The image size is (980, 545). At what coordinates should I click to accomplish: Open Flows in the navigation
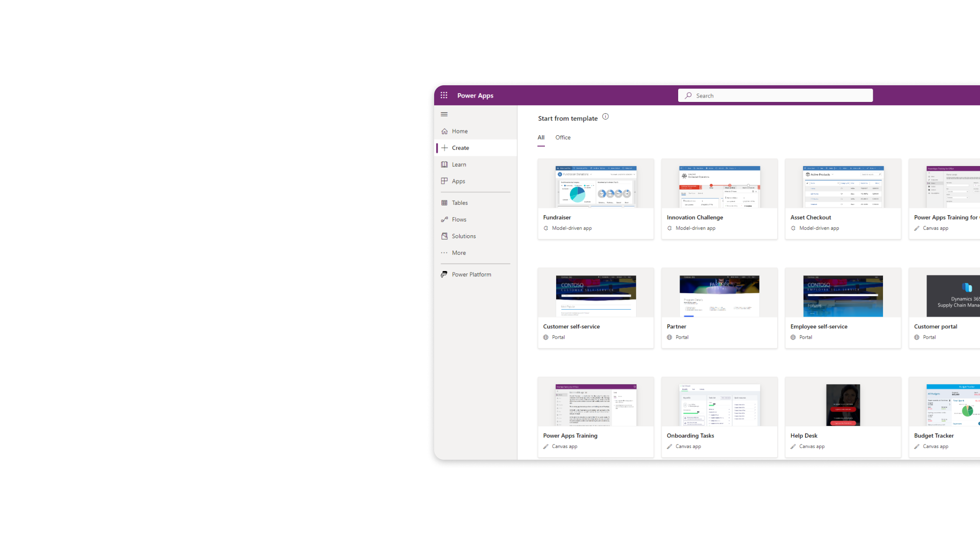459,220
